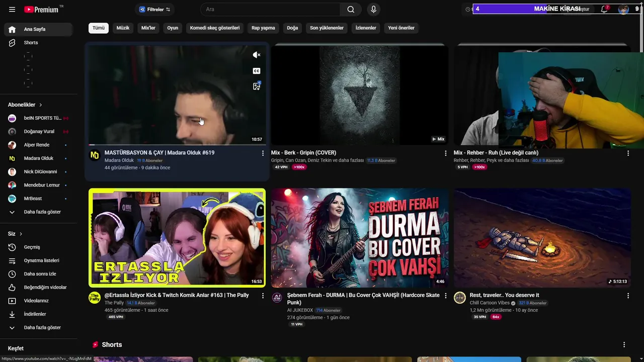Screen dimensions: 644x362
Task: Open Alper Rende channel subscription
Action: click(38, 145)
